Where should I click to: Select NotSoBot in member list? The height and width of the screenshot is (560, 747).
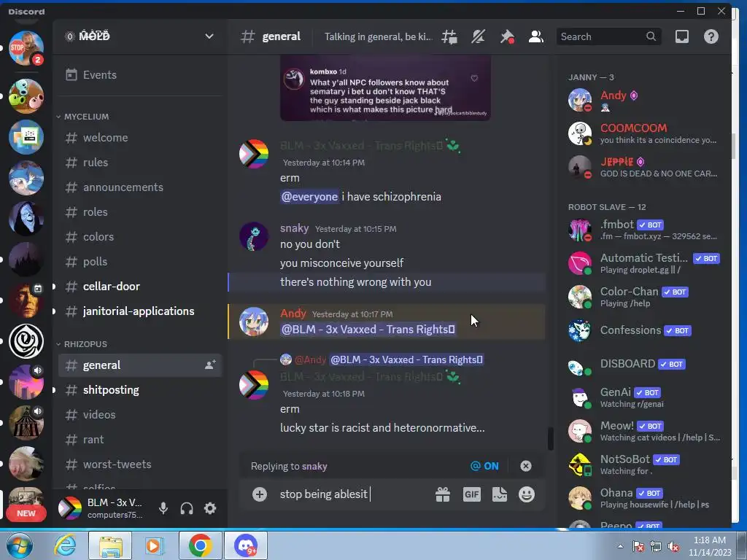pyautogui.click(x=643, y=464)
